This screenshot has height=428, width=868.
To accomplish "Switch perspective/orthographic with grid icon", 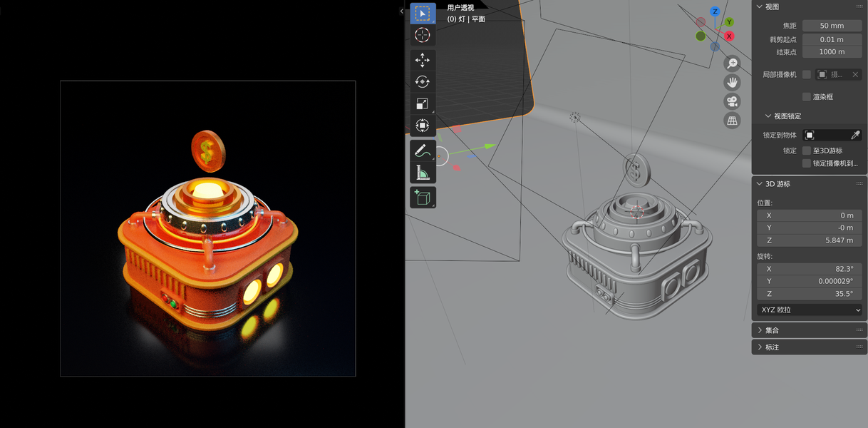I will pyautogui.click(x=732, y=120).
